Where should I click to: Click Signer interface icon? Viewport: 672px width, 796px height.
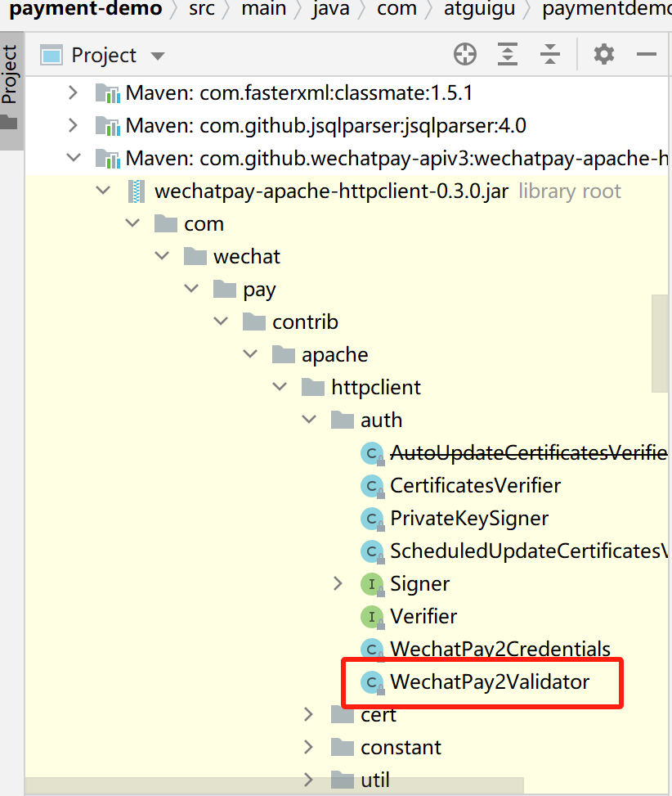372,584
